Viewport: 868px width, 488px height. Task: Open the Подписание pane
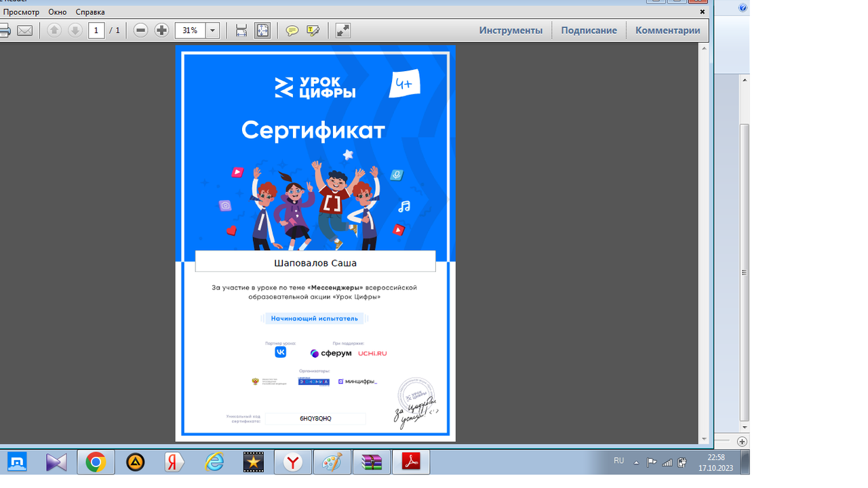click(589, 30)
